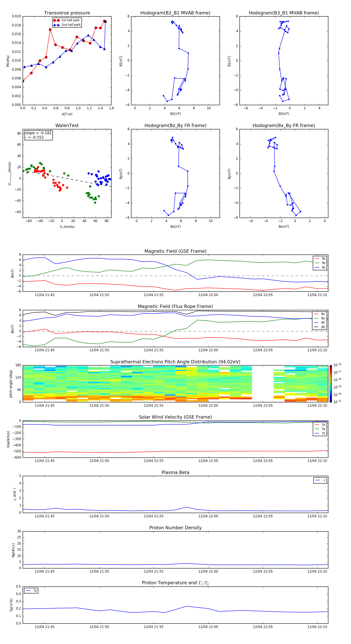The height and width of the screenshot is (644, 351).
Task: Select the 'Hodogram(Bz_By FR frame)' title
Action: pos(175,125)
